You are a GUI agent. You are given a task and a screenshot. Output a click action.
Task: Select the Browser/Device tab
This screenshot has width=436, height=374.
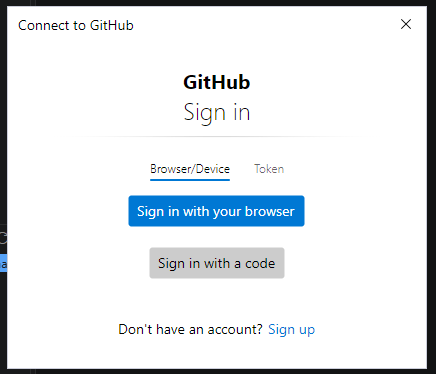click(x=190, y=169)
